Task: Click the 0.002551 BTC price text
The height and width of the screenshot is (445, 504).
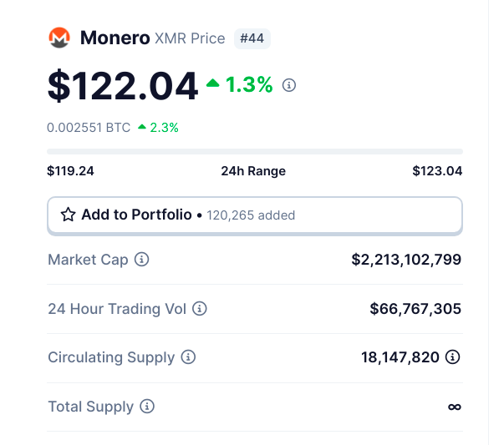Action: tap(89, 128)
